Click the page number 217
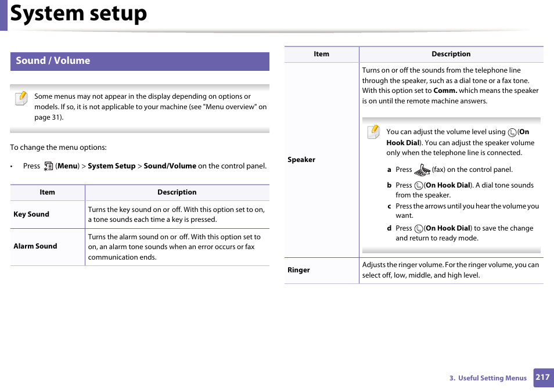Screen dimensions: 554x392 click(x=543, y=377)
